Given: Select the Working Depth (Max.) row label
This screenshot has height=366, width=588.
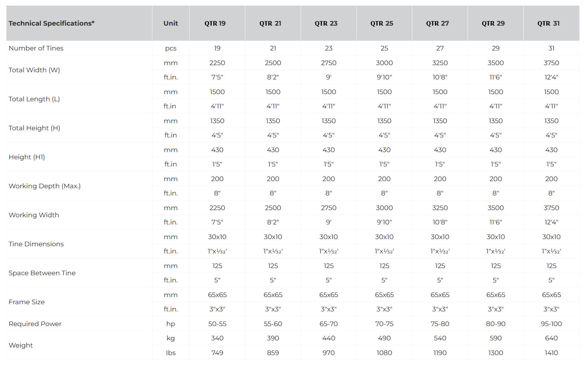Looking at the screenshot, I should pyautogui.click(x=44, y=186).
